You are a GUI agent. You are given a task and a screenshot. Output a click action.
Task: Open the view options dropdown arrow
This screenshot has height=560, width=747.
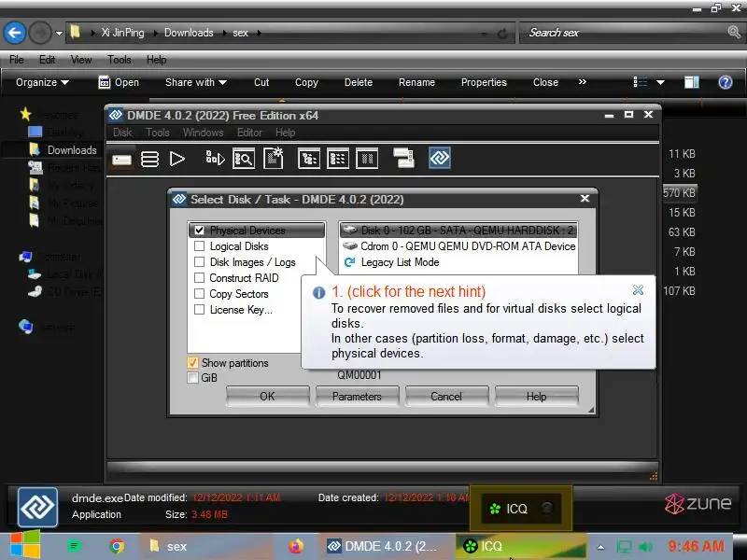[660, 82]
